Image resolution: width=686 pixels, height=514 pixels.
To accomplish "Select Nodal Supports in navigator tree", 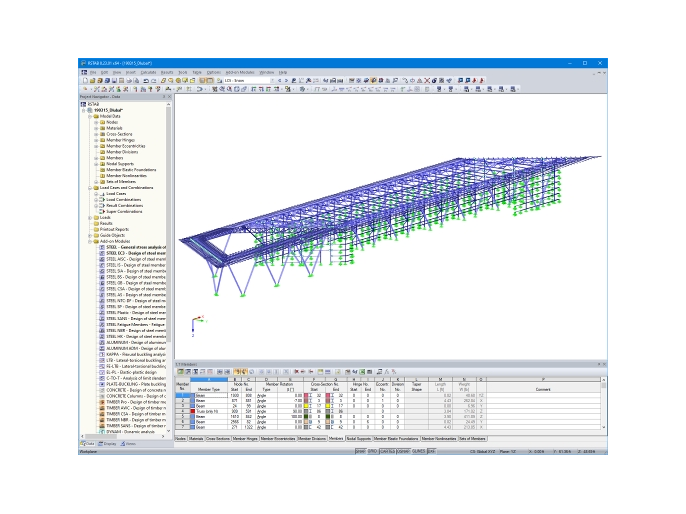I will click(x=120, y=164).
